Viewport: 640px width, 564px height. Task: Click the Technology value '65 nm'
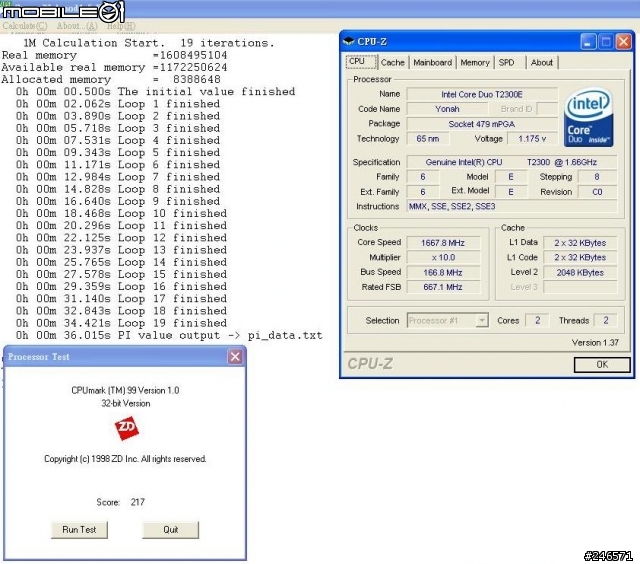(428, 139)
